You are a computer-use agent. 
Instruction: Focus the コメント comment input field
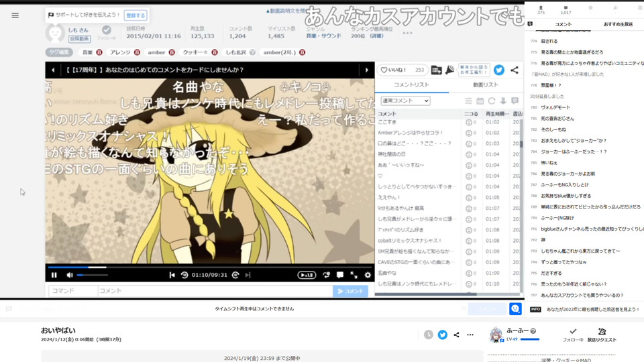click(x=215, y=290)
